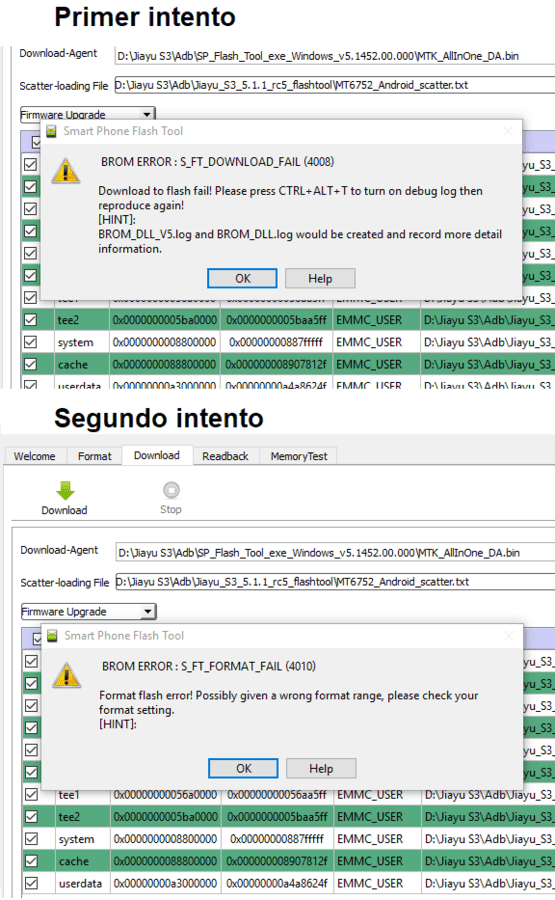Click Help in S_FT_DOWNLOAD_FAIL dialog
Screen dimensions: 555x900
pos(320,278)
